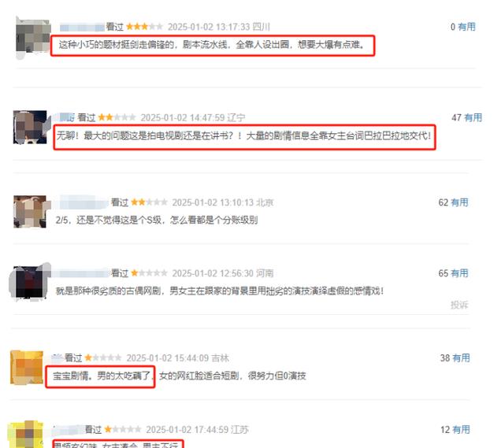The width and height of the screenshot is (501, 448).
Task: Select the review text starting 2/5
Action: tap(157, 220)
